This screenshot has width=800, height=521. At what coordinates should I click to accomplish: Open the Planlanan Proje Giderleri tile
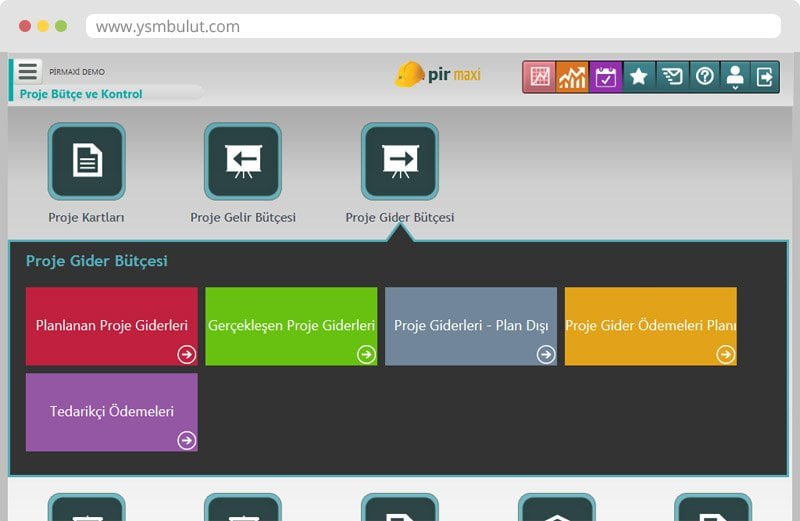click(112, 326)
